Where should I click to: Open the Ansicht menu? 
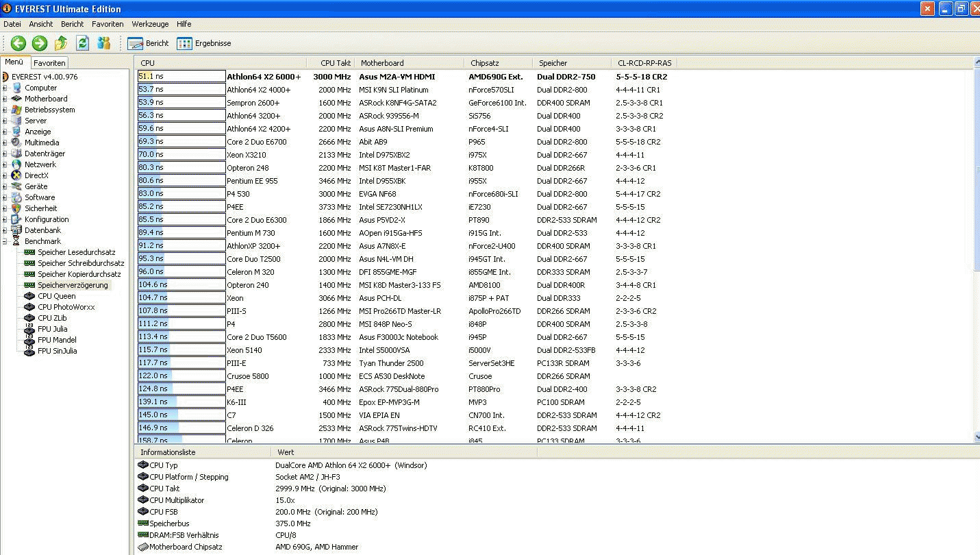[x=41, y=24]
